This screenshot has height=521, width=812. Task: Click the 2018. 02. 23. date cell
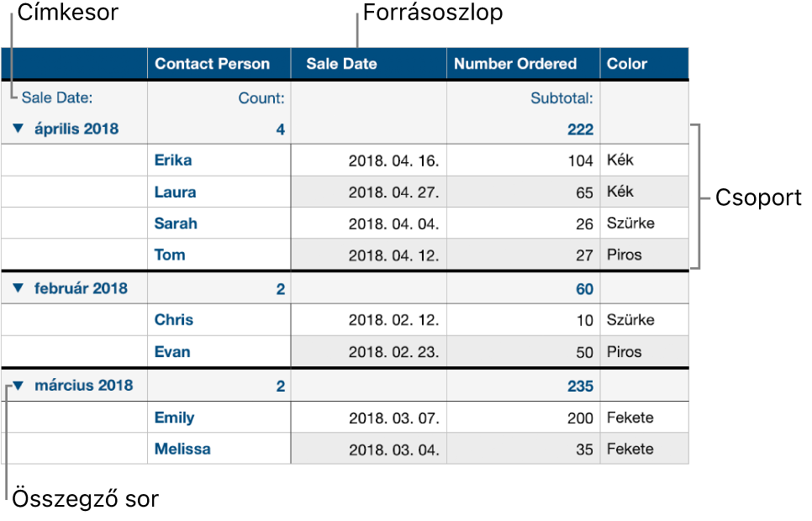(369, 351)
